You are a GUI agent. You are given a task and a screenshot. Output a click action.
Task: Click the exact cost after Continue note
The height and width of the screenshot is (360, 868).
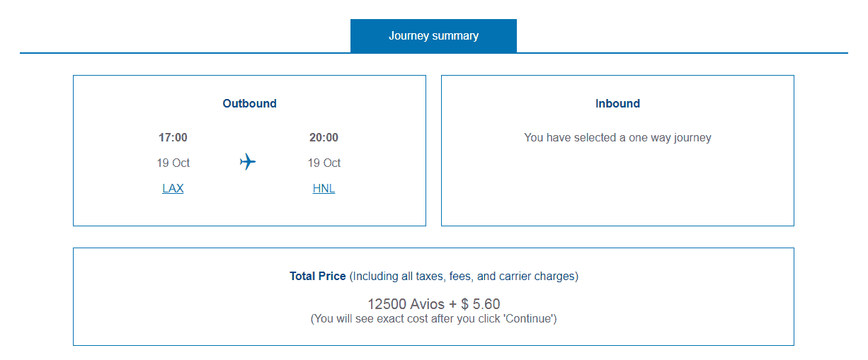click(433, 319)
